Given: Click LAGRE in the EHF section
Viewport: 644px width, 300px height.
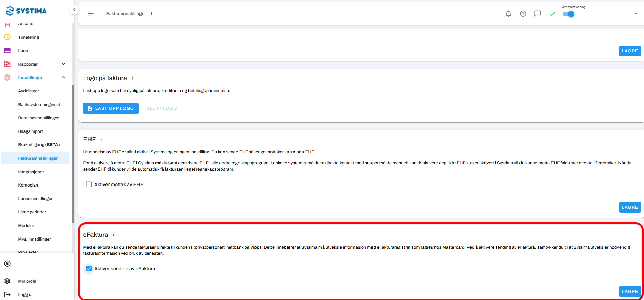Looking at the screenshot, I should 630,207.
